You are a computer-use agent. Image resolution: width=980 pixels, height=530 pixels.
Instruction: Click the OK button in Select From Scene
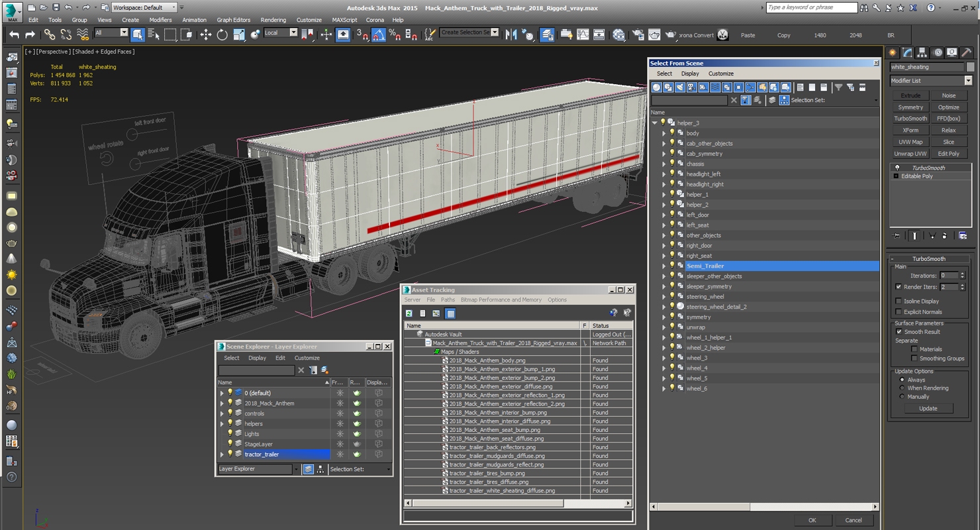point(812,520)
